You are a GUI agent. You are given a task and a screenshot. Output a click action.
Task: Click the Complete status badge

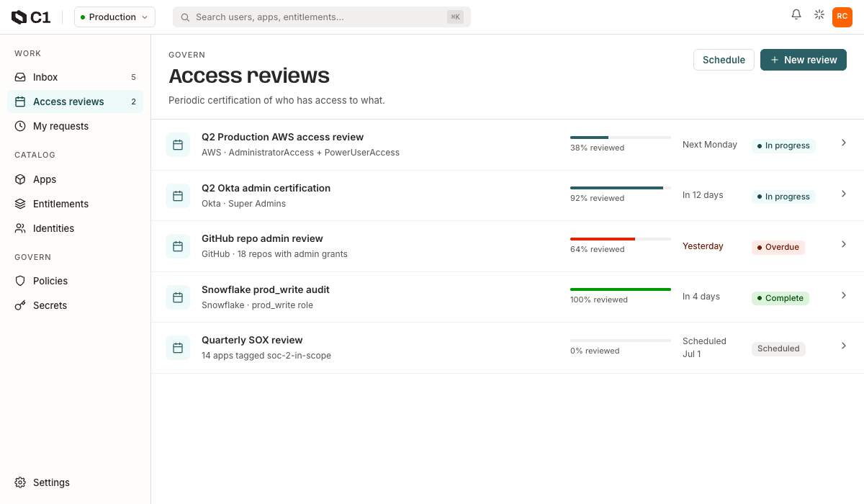click(x=780, y=298)
